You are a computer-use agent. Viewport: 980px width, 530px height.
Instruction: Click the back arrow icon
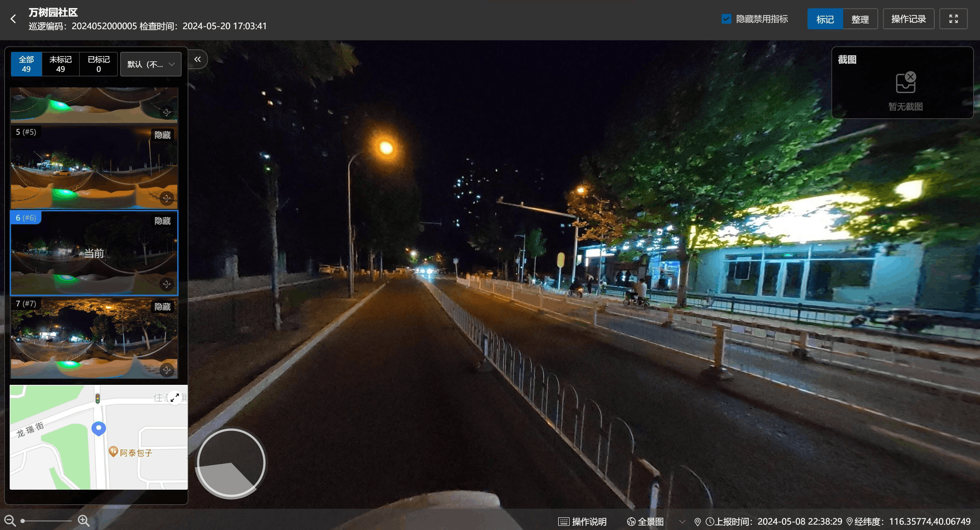[13, 19]
